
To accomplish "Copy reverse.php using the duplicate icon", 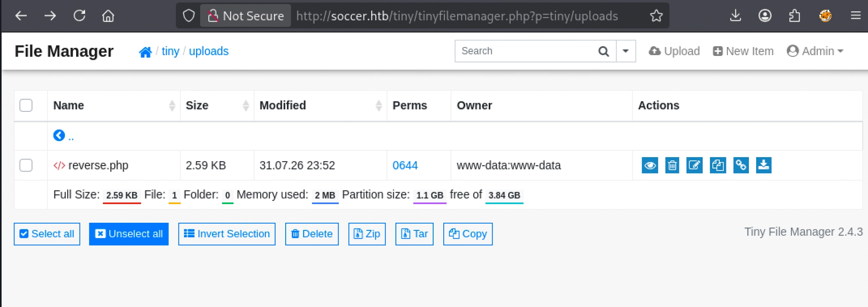I will tap(718, 165).
